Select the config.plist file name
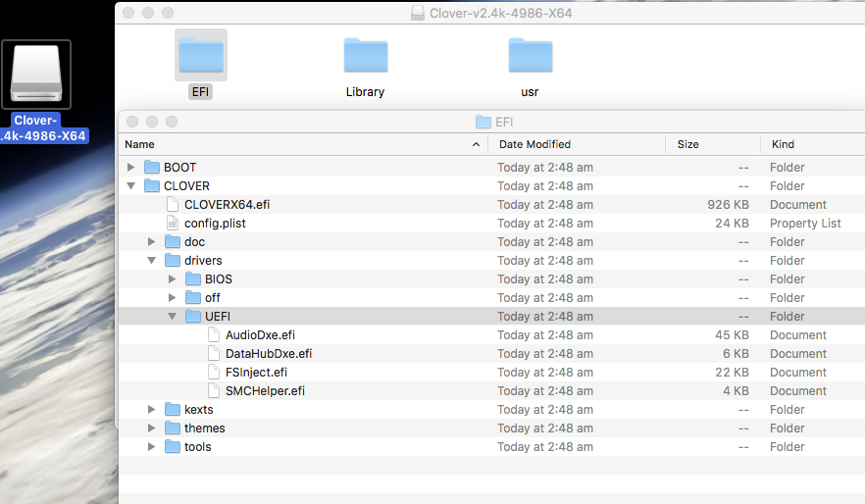The width and height of the screenshot is (865, 504). [x=215, y=224]
